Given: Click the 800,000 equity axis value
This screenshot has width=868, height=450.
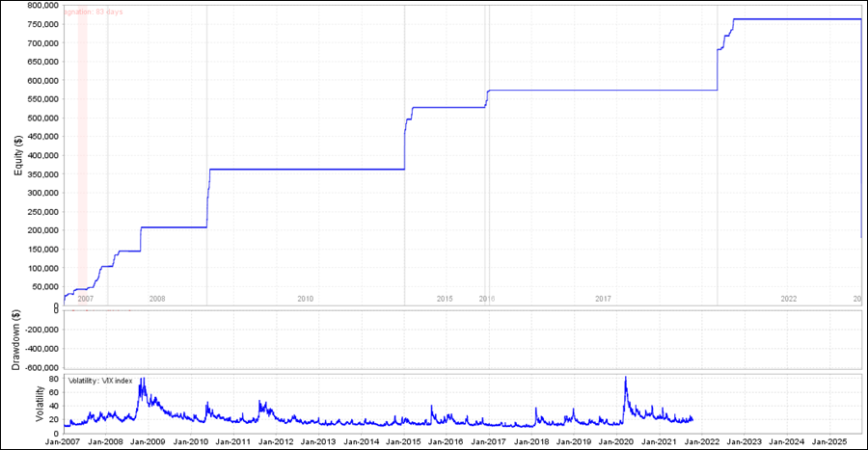Looking at the screenshot, I should [x=34, y=6].
